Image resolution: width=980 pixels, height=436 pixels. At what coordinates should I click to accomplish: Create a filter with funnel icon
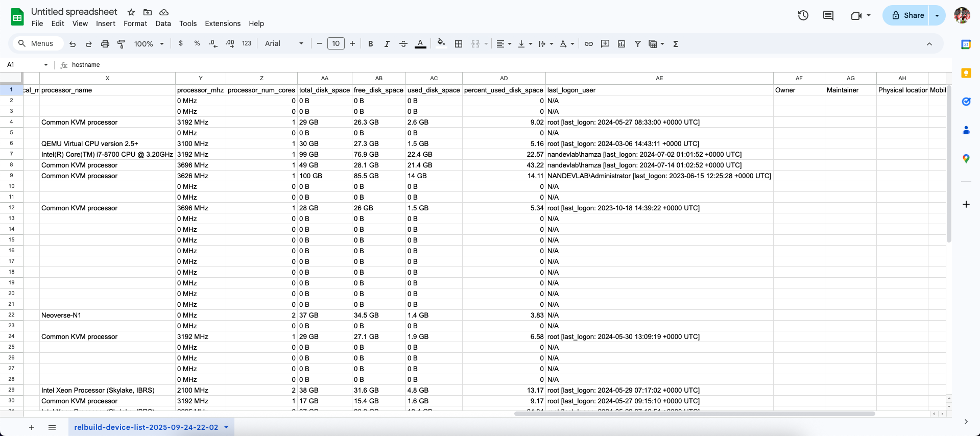coord(637,44)
